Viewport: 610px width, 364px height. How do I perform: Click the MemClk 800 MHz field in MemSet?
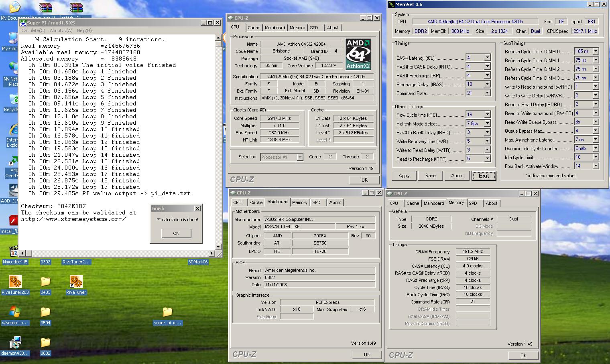click(460, 31)
